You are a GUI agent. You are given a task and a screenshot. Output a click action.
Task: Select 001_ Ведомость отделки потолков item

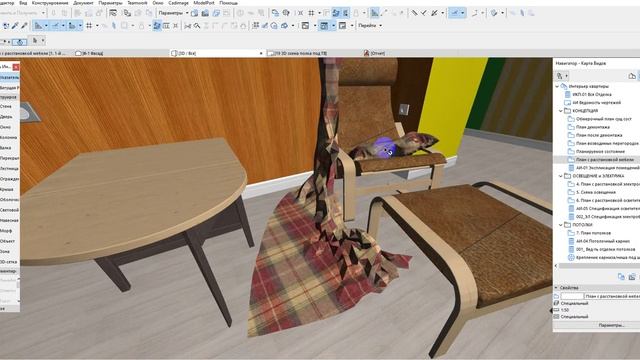(x=606, y=249)
